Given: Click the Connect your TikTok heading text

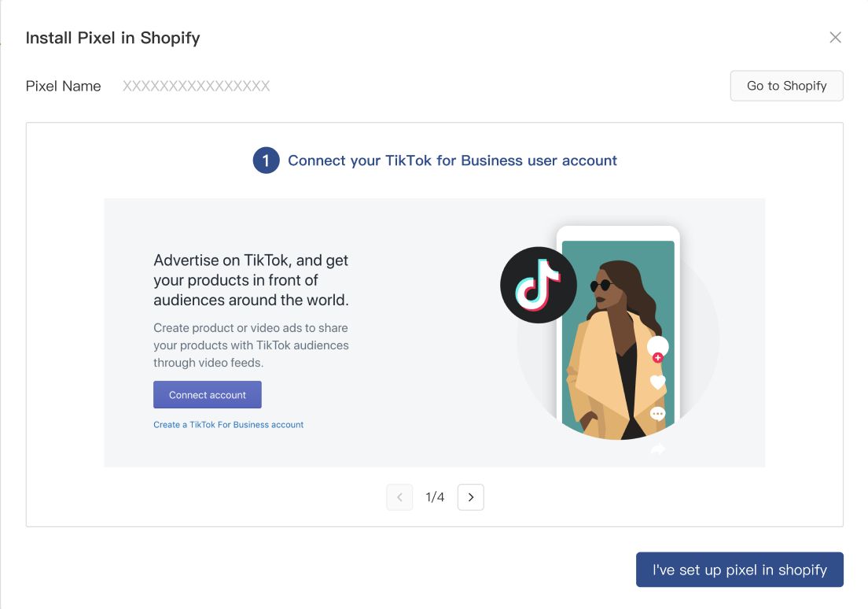Looking at the screenshot, I should coord(454,160).
